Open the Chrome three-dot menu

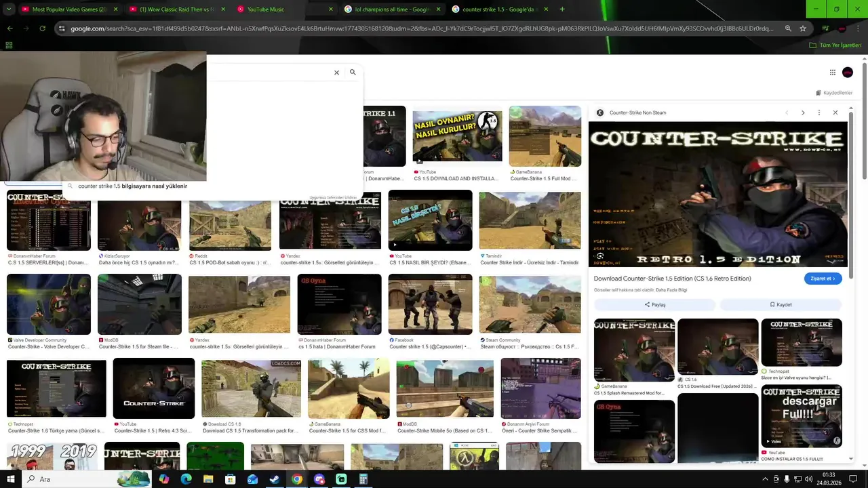pos(858,28)
